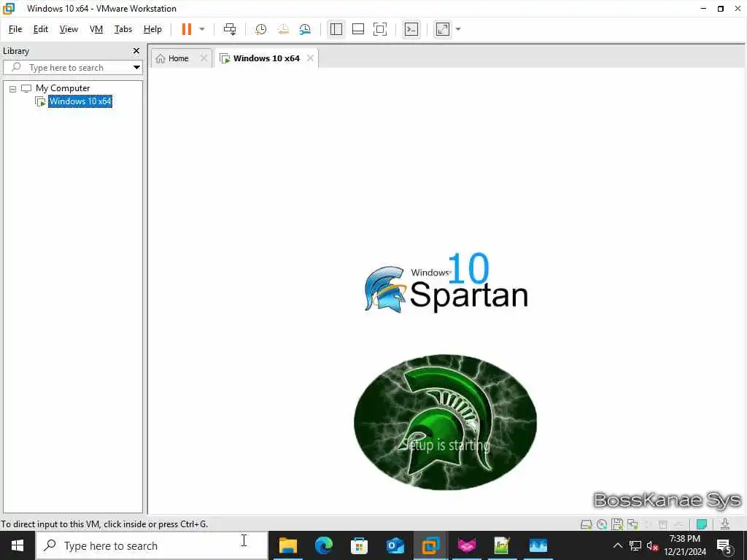This screenshot has height=560, width=747.
Task: Select My Computer in the library
Action: (63, 88)
